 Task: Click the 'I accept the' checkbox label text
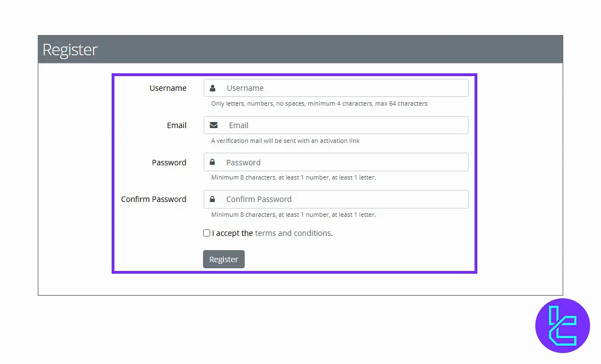click(x=233, y=233)
